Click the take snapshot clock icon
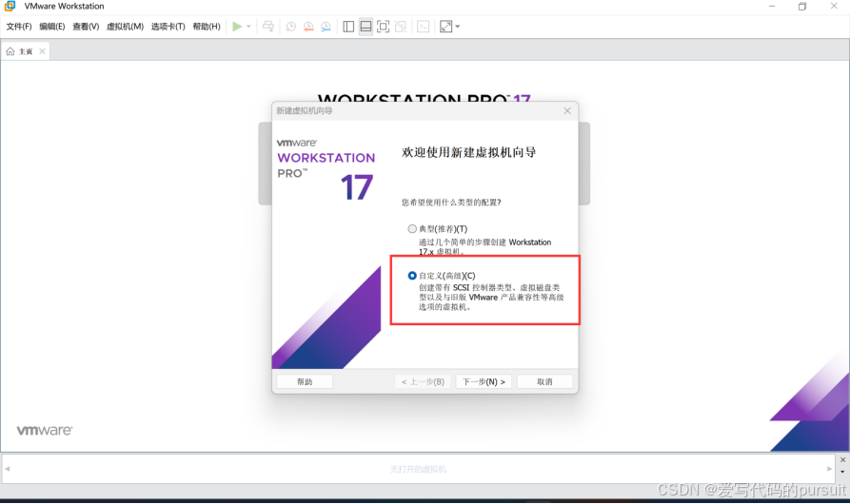Screen dimensions: 850x504 pyautogui.click(x=291, y=27)
